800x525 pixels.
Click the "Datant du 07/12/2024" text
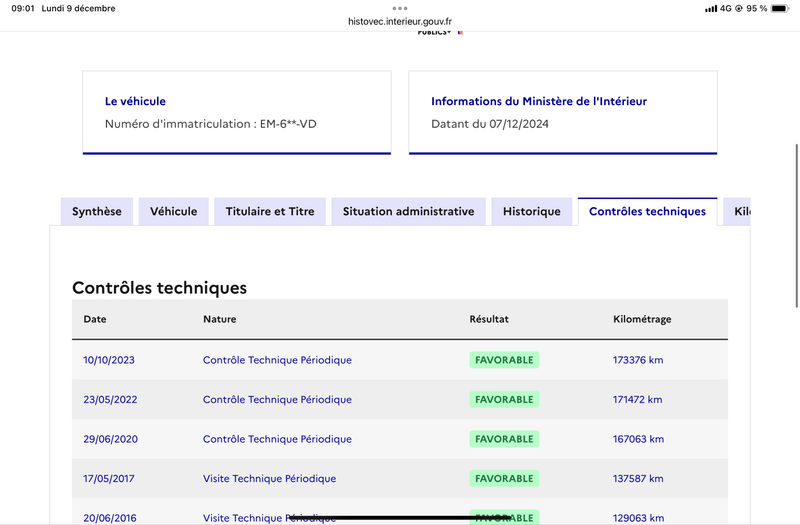point(490,124)
